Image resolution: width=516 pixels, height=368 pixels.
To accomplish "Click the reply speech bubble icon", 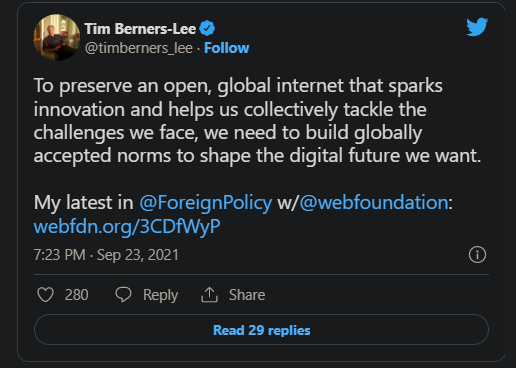I will (123, 295).
